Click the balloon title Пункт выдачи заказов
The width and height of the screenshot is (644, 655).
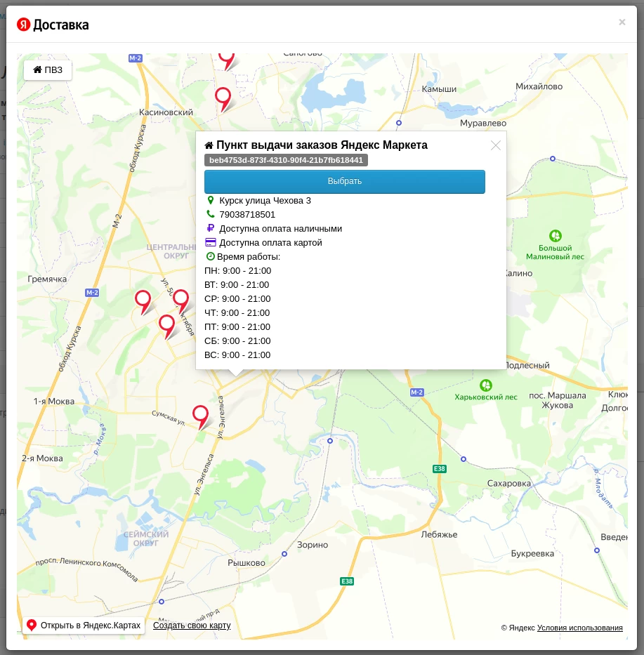(x=322, y=145)
